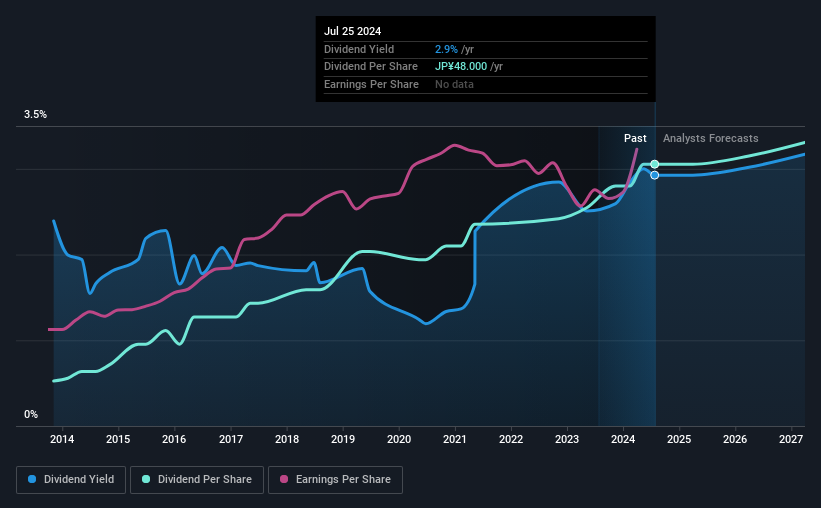Click the Earnings Per Share tooltip row label

point(371,84)
